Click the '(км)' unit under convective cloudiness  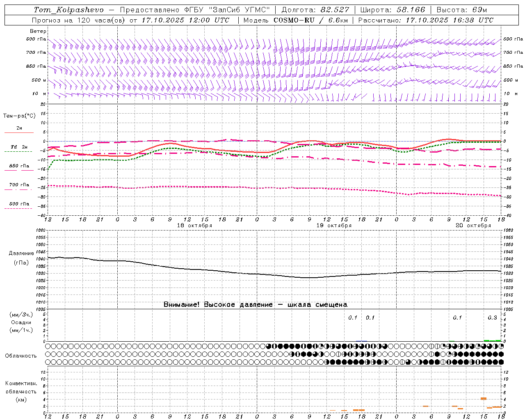21,399
